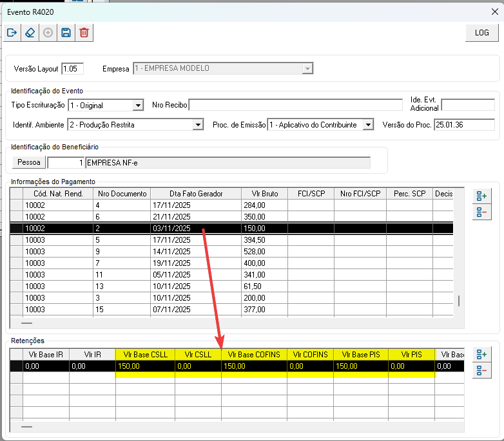Click the Vlr PIS column header
The image size is (504, 441).
(411, 354)
